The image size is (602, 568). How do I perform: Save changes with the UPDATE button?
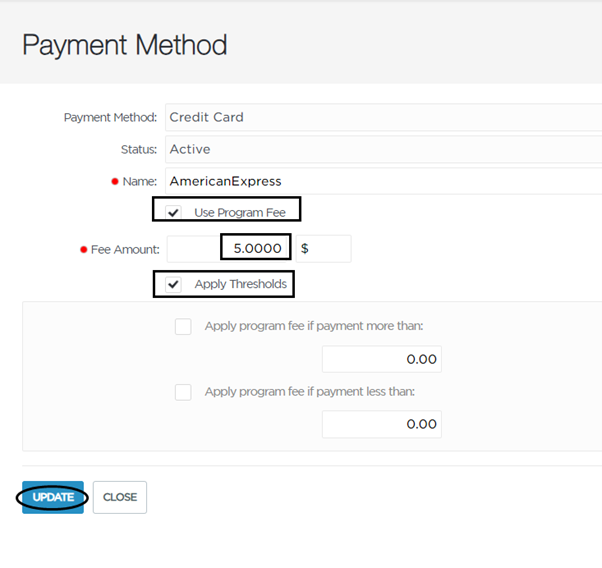pyautogui.click(x=53, y=497)
